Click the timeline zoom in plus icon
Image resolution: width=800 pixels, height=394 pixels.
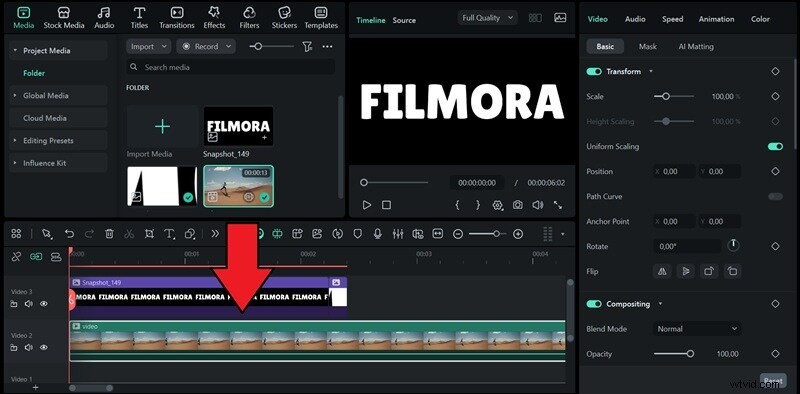pyautogui.click(x=518, y=234)
